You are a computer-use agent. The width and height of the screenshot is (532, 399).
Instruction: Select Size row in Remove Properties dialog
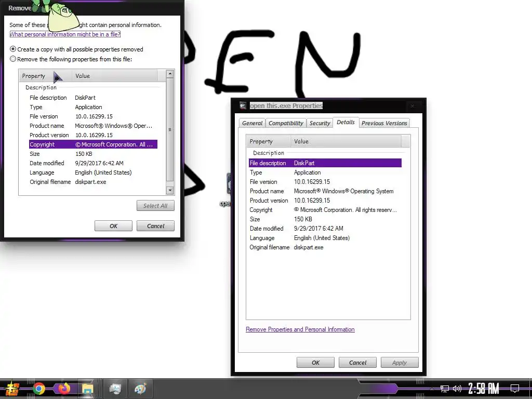tap(93, 154)
